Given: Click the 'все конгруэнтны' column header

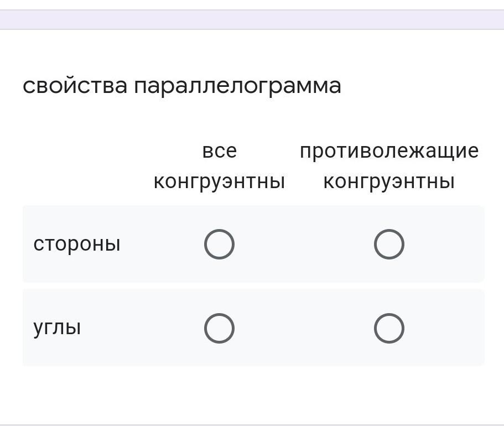Looking at the screenshot, I should [219, 166].
